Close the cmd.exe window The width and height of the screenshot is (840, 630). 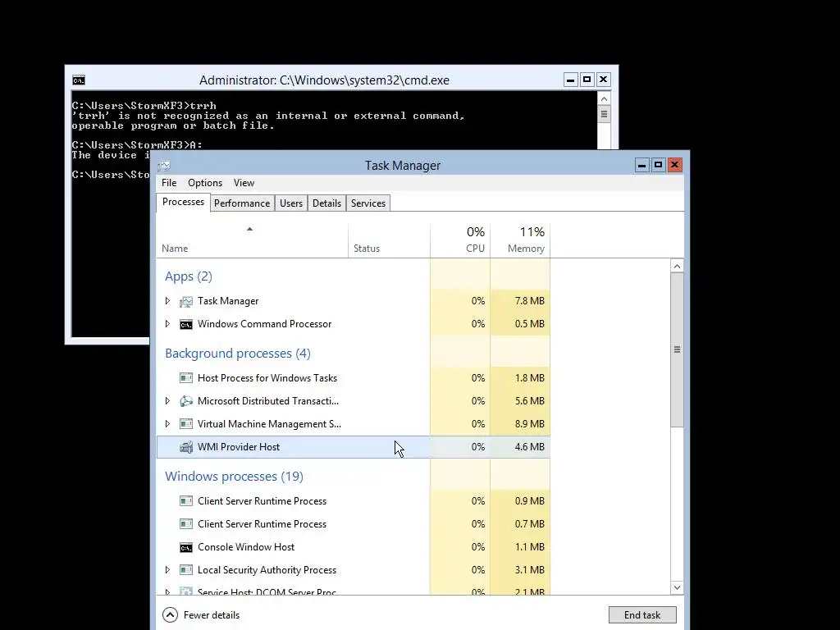point(603,80)
